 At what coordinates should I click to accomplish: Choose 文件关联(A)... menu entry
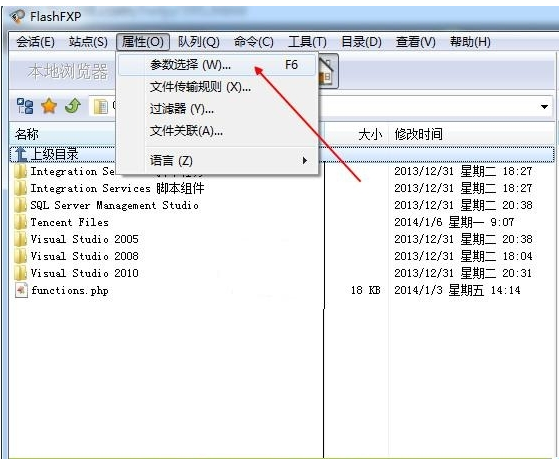pyautogui.click(x=217, y=131)
